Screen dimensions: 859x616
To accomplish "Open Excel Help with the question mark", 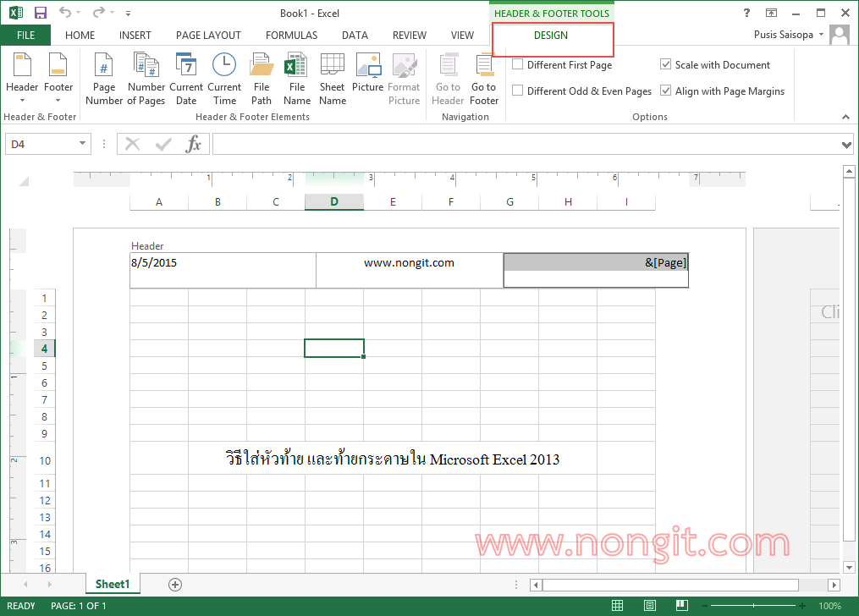I will [x=746, y=14].
